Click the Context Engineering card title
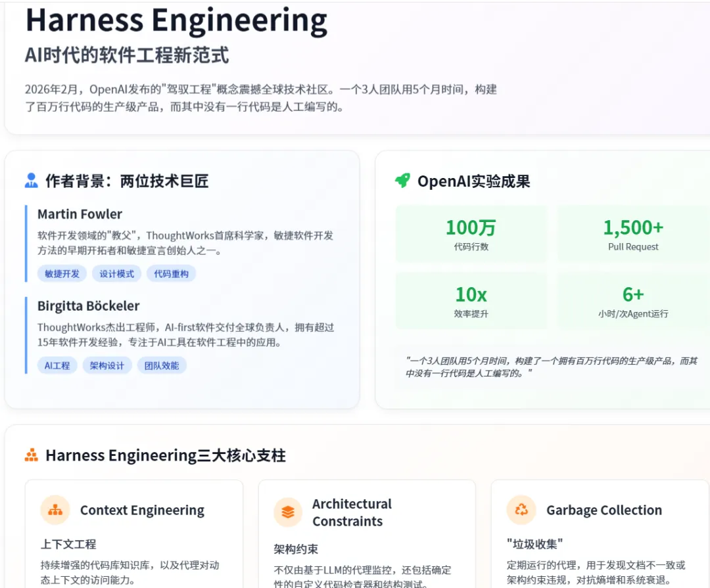Image resolution: width=710 pixels, height=588 pixels. click(142, 510)
